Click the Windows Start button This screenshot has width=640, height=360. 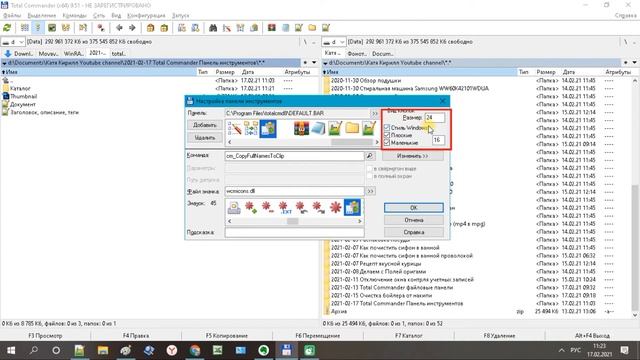11,350
